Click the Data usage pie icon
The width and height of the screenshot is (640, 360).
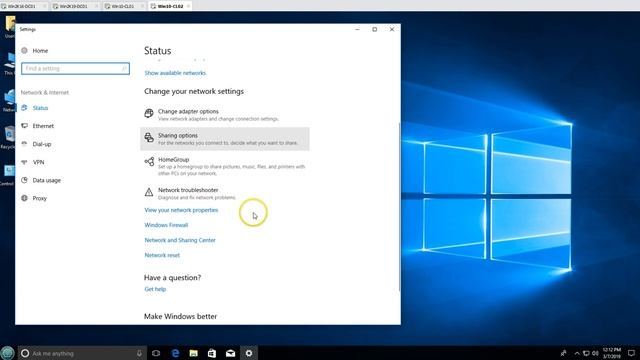(24, 180)
